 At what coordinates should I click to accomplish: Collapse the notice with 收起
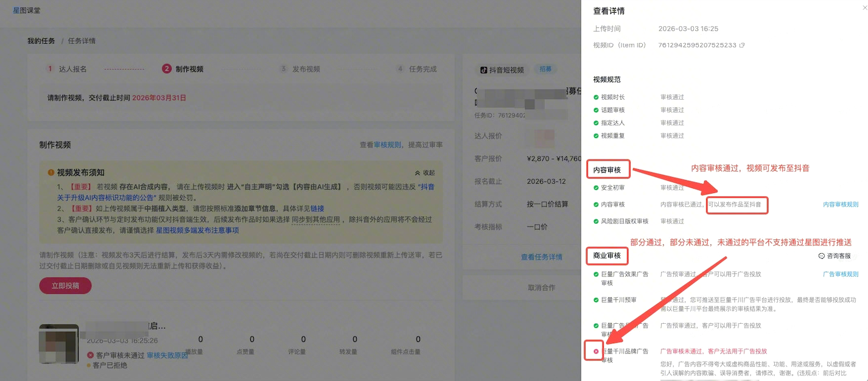(x=424, y=173)
